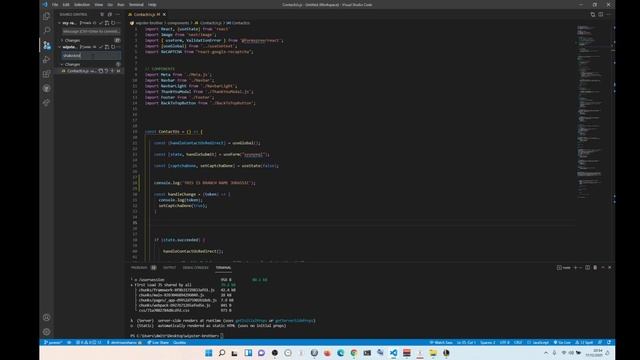Click Watch Sass in status bar
Viewport: 640px width, 360px height.
tap(441, 342)
